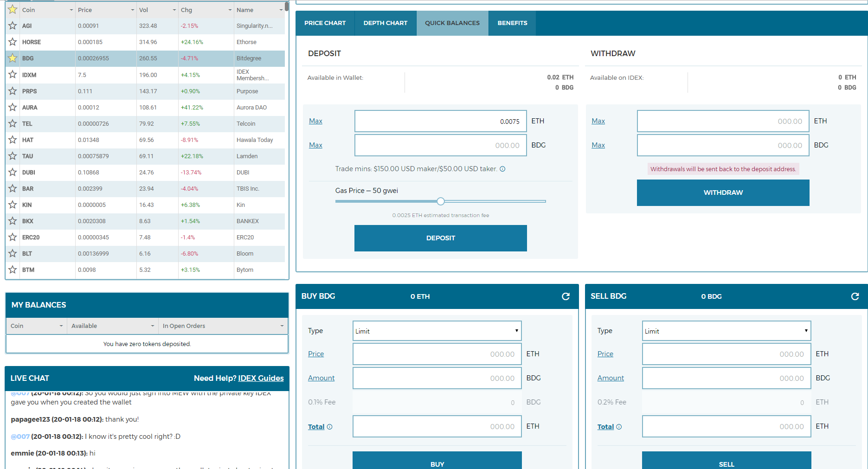The width and height of the screenshot is (868, 469).
Task: Star the AURA coin row
Action: tap(13, 108)
